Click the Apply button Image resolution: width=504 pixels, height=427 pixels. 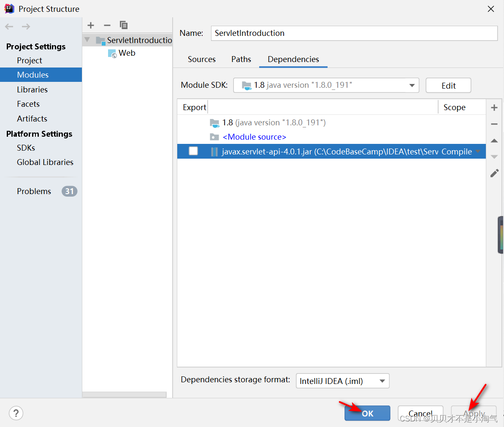pos(474,413)
